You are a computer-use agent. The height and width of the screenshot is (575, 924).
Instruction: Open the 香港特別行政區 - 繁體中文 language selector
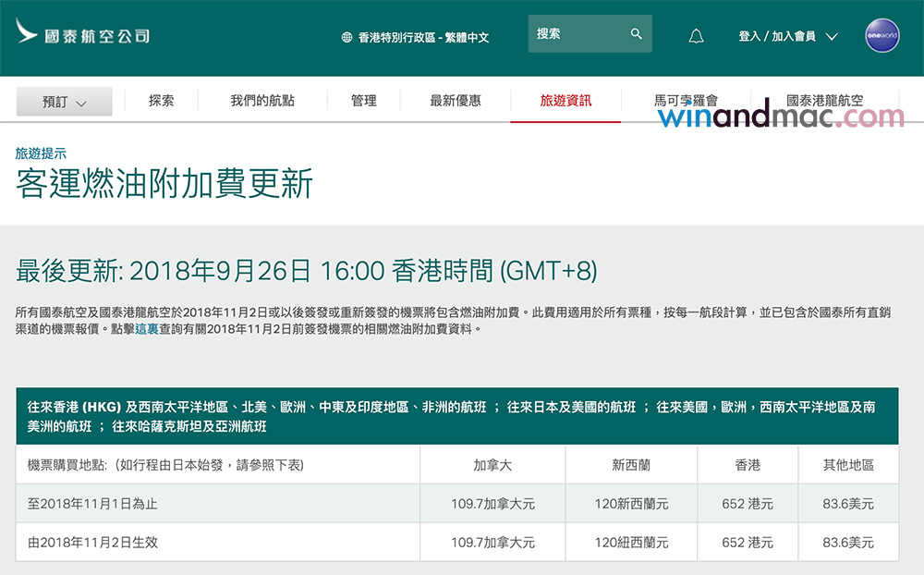tap(423, 38)
